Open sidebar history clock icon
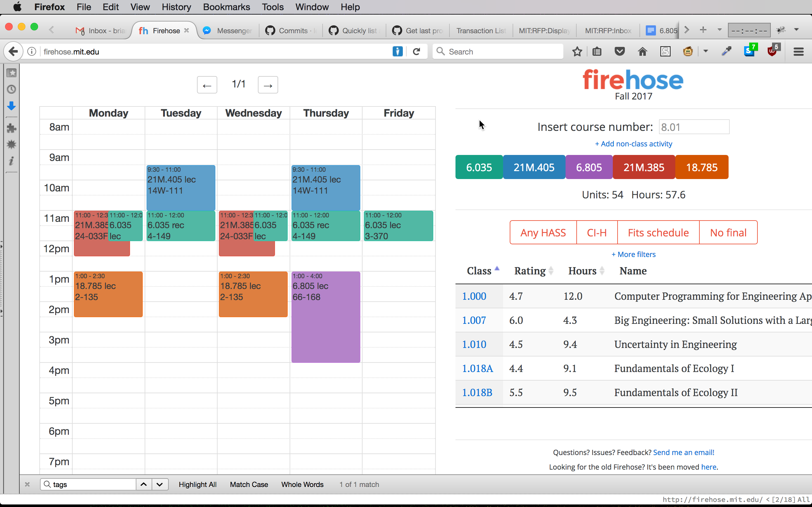 click(11, 90)
